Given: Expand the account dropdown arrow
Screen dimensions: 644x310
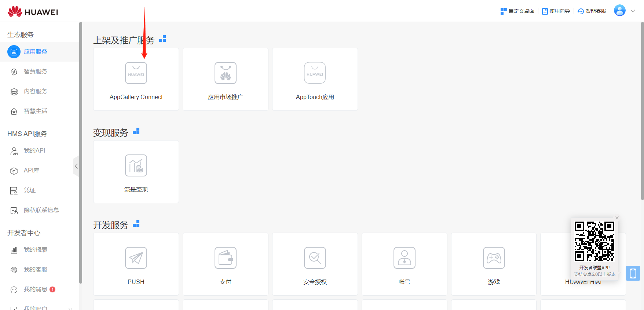Looking at the screenshot, I should (633, 11).
